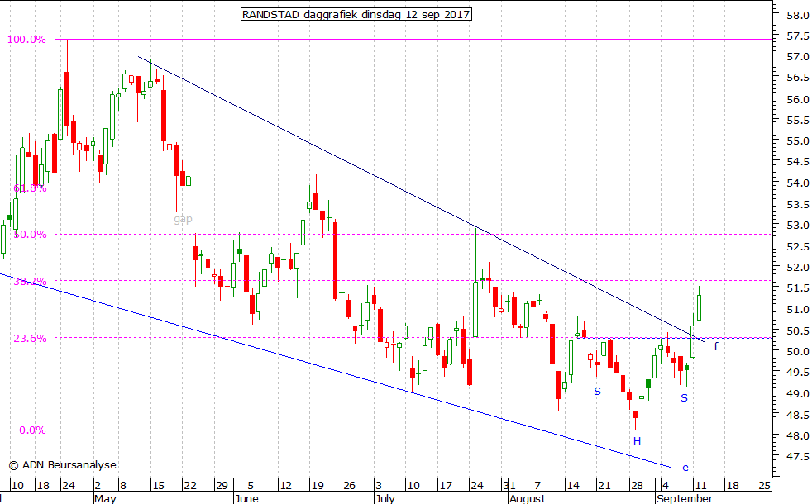Click the blue 'f' label on trendline

pyautogui.click(x=716, y=346)
